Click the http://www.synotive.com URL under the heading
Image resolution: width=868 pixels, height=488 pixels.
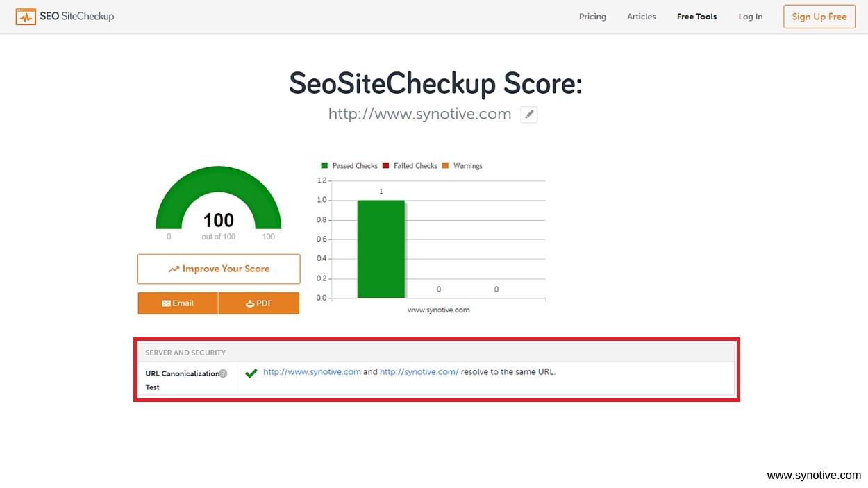(419, 114)
